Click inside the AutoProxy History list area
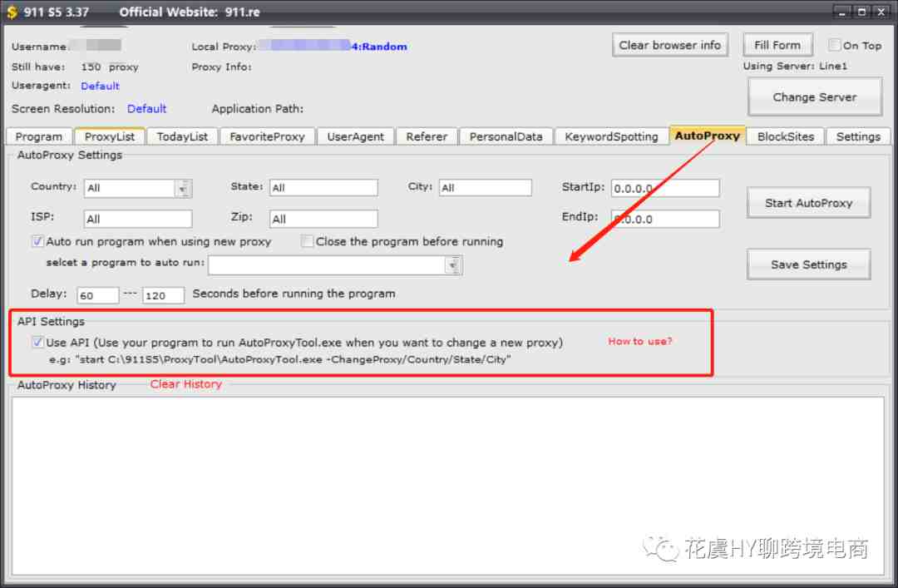This screenshot has height=588, width=898. 448,486
